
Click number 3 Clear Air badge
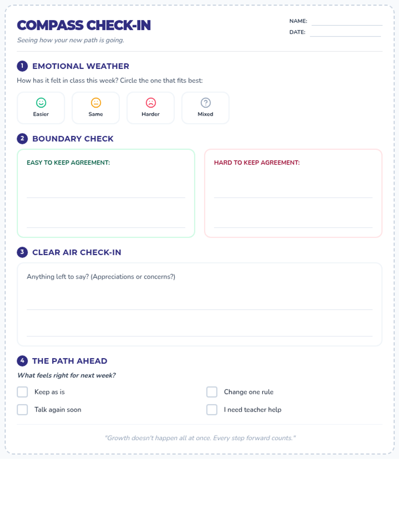(x=22, y=252)
